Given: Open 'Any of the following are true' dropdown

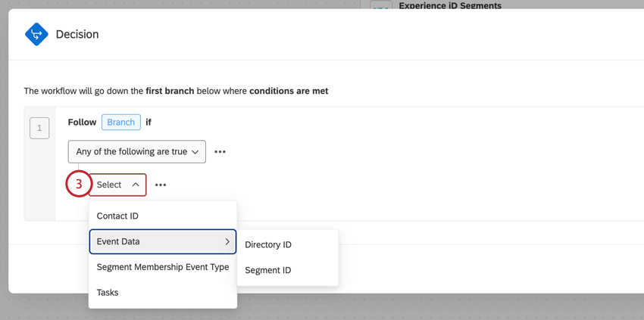Looking at the screenshot, I should click(137, 152).
